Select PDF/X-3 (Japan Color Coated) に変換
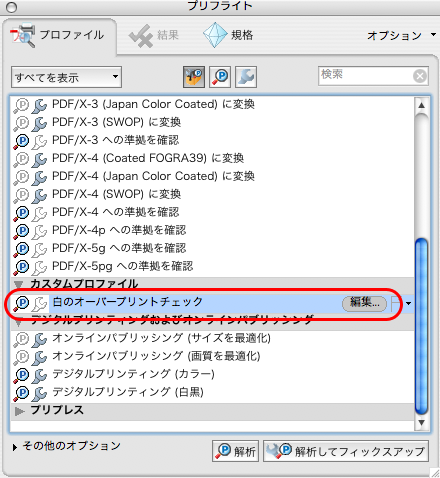This screenshot has height=478, width=440. point(213,104)
